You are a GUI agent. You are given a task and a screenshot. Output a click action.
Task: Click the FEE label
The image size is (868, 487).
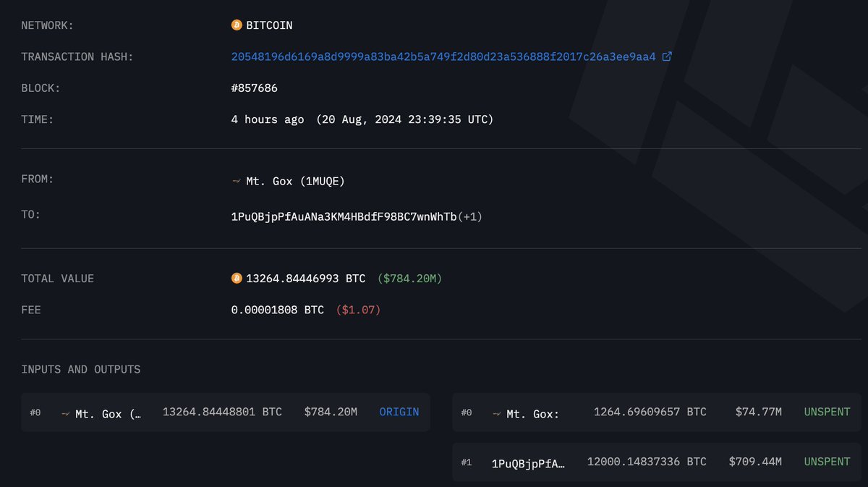click(x=31, y=310)
